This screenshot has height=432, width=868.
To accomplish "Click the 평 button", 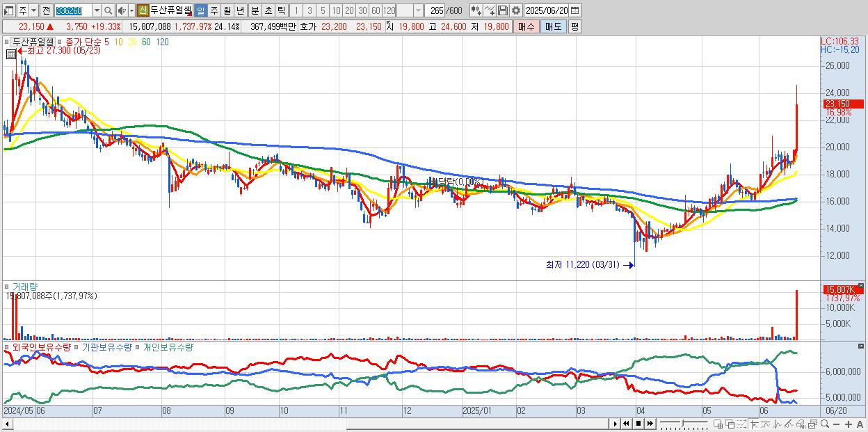I will [x=574, y=26].
